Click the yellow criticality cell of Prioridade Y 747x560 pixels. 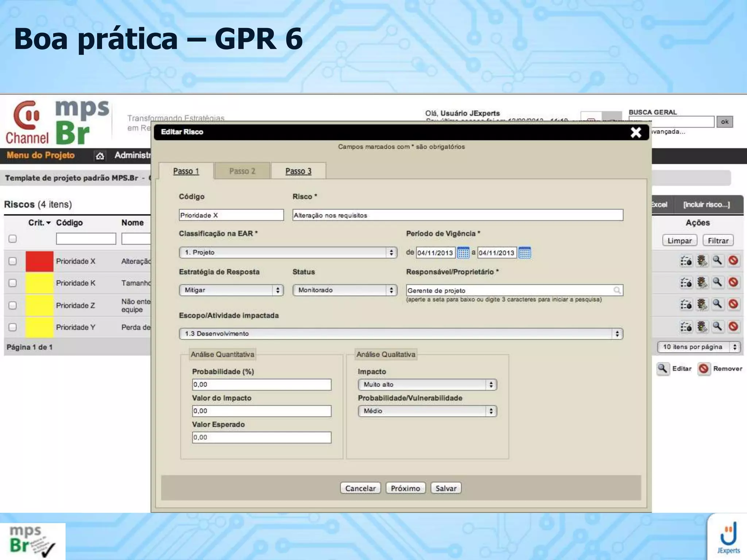point(39,327)
